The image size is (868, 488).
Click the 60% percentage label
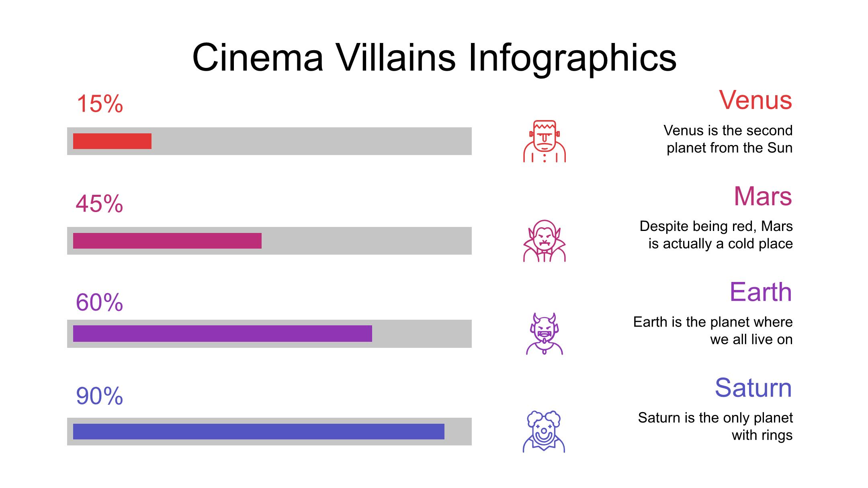click(x=99, y=302)
